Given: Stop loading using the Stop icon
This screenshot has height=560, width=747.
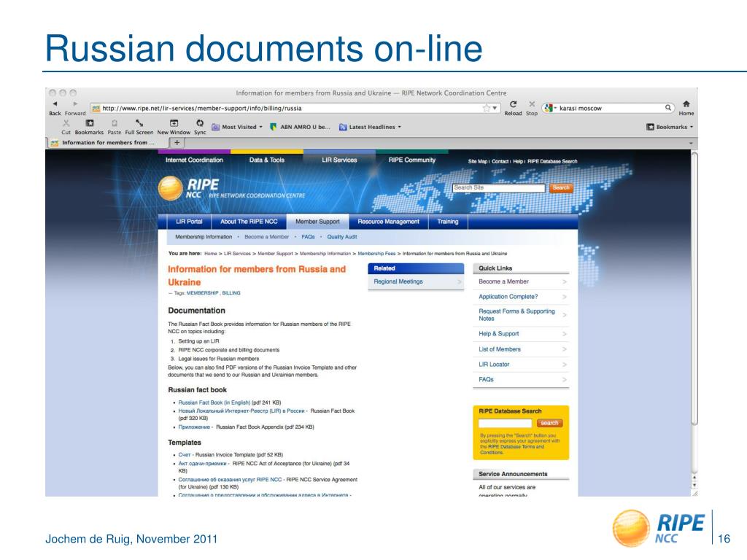Looking at the screenshot, I should coord(532,104).
